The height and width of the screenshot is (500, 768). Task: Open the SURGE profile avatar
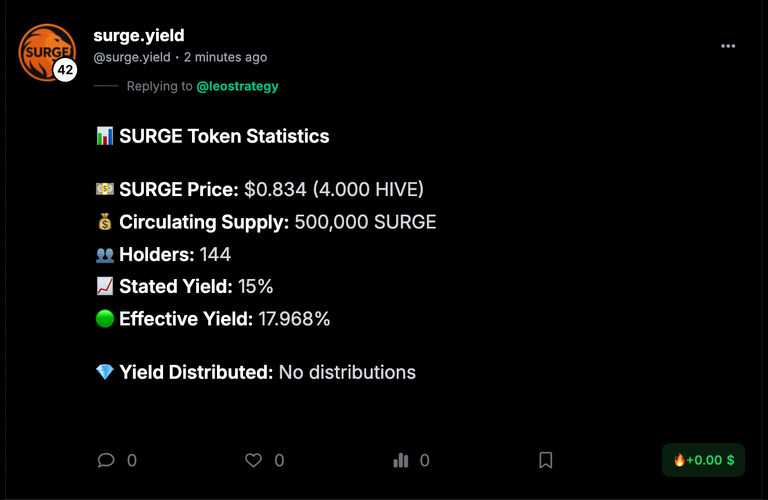tap(47, 52)
